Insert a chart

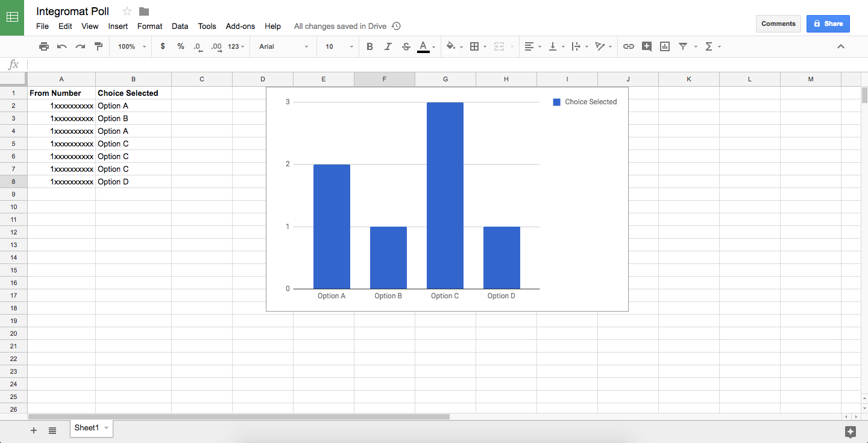click(664, 46)
